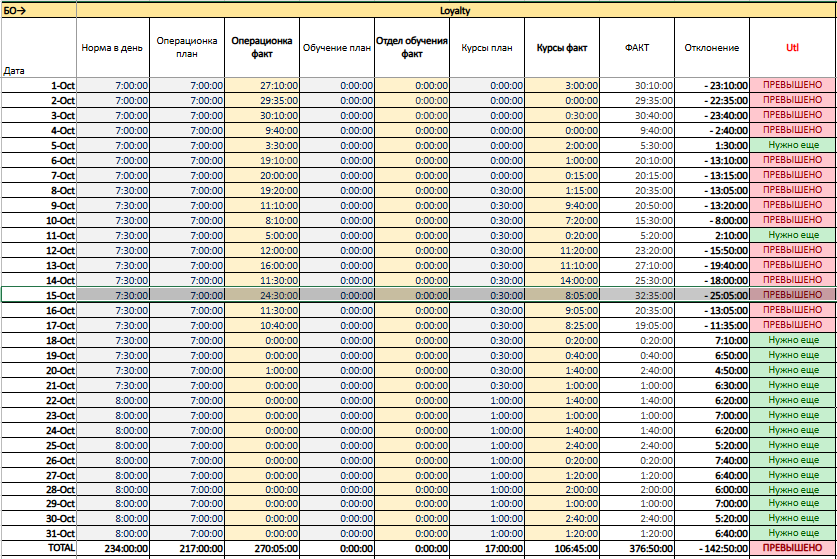Select the 'Норма в день' column header
This screenshot has height=559, width=837.
pos(113,48)
